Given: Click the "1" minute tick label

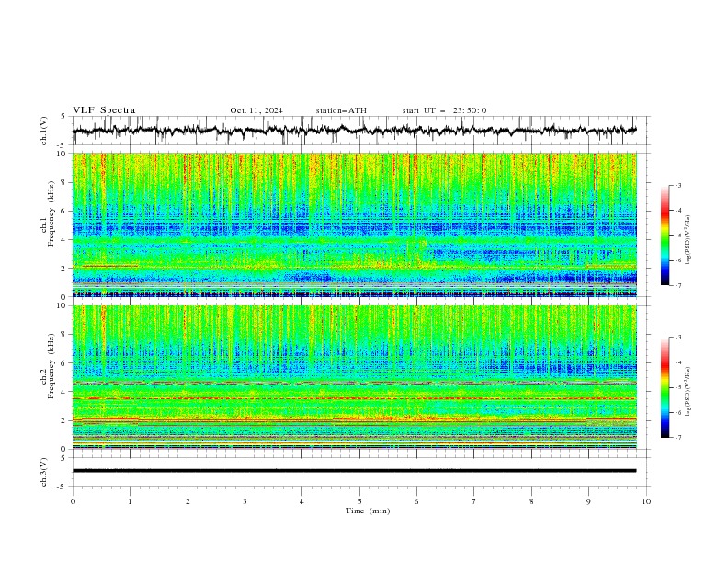Looking at the screenshot, I should click(x=131, y=501).
